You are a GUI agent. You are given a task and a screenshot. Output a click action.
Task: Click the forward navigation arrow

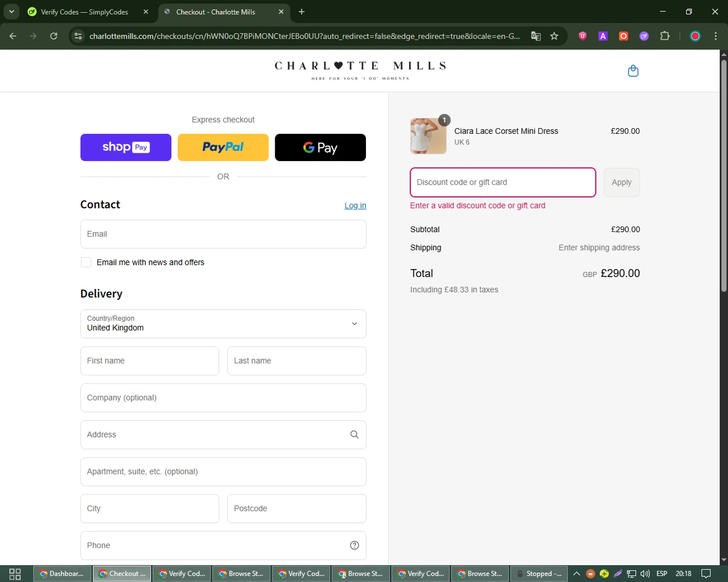[x=33, y=36]
